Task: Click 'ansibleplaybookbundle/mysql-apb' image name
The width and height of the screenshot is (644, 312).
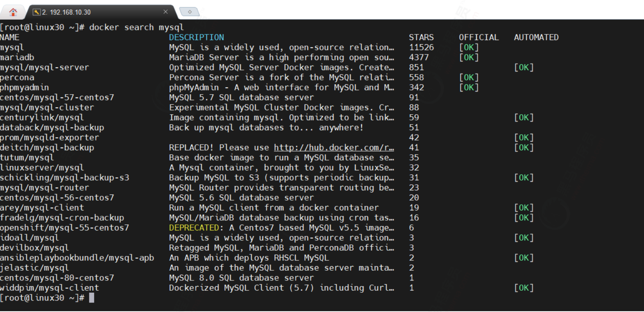Action: [77, 258]
